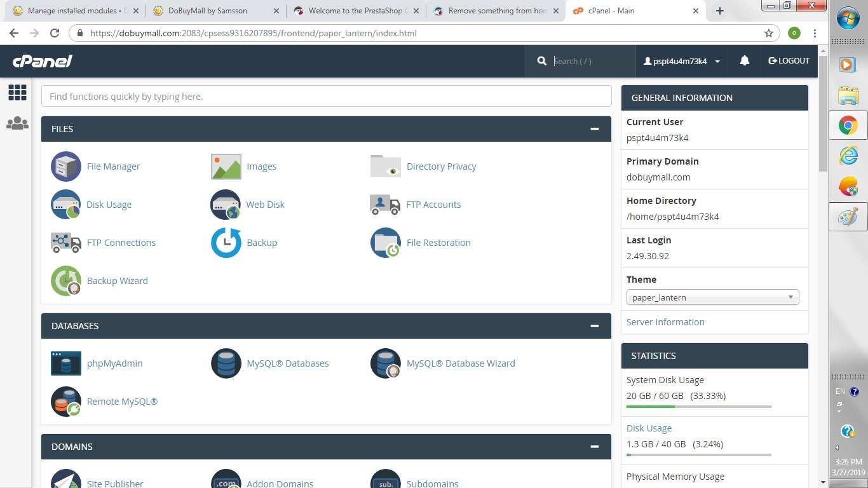Open the Server Information link
The height and width of the screenshot is (488, 868).
pos(665,322)
